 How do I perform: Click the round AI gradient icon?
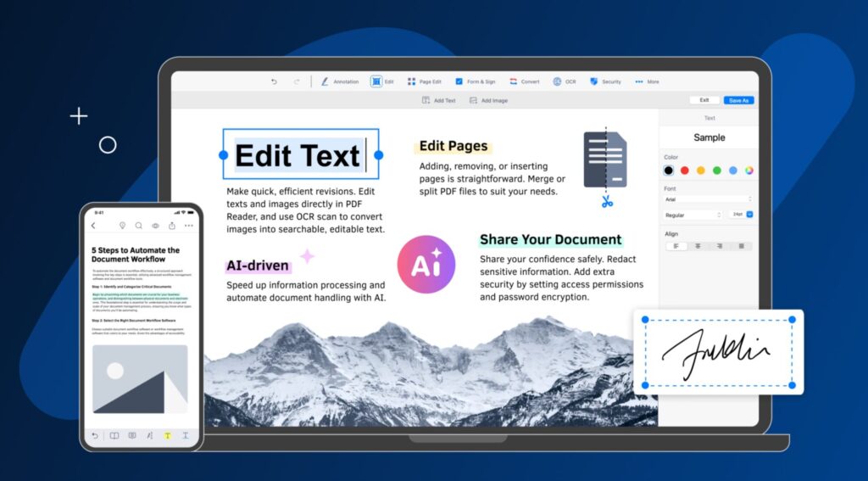426,265
